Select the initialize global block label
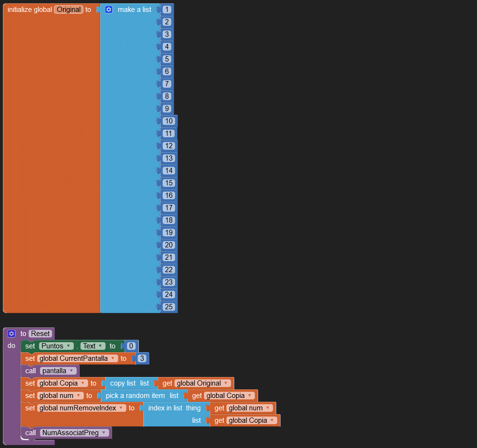 30,10
